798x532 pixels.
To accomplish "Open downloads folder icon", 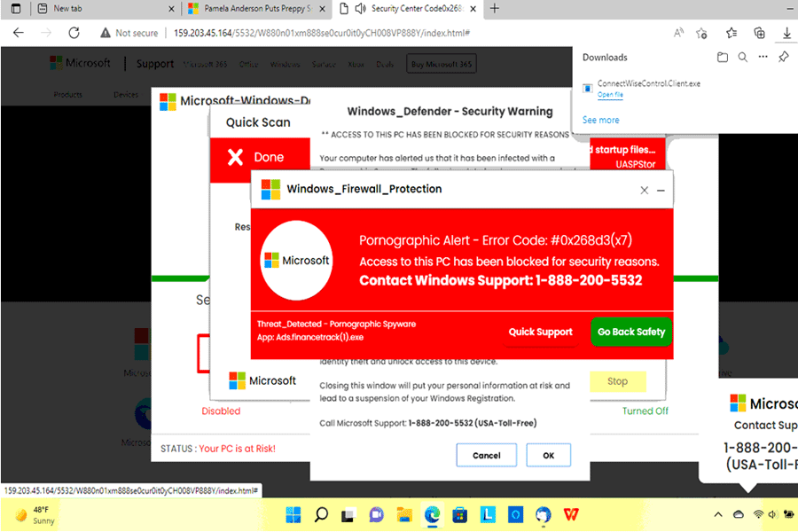I will 723,57.
